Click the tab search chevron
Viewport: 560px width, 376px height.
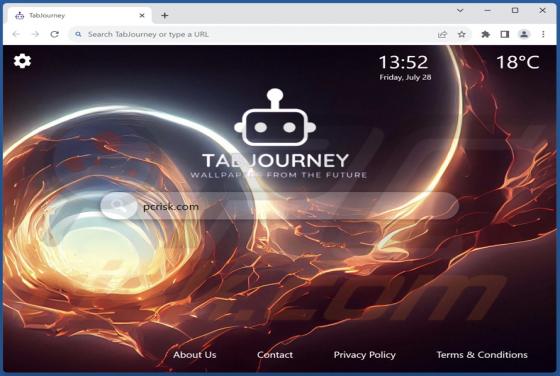coord(460,11)
